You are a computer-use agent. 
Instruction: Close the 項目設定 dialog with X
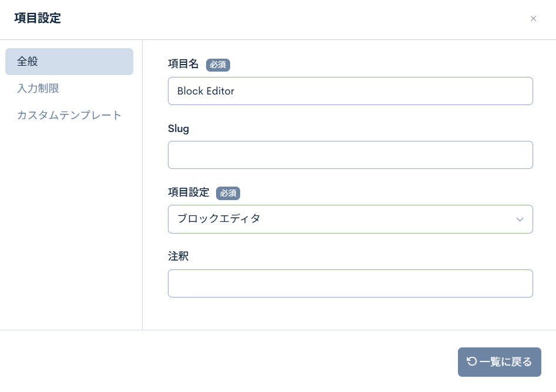[533, 19]
